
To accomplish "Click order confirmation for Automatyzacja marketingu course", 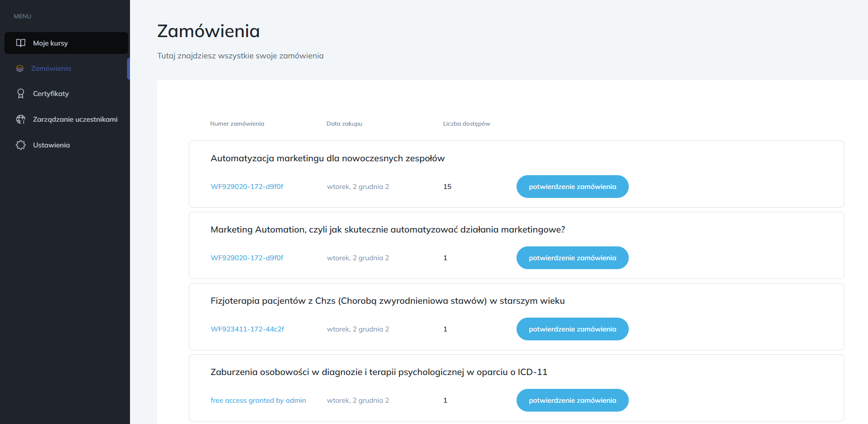I will (572, 187).
